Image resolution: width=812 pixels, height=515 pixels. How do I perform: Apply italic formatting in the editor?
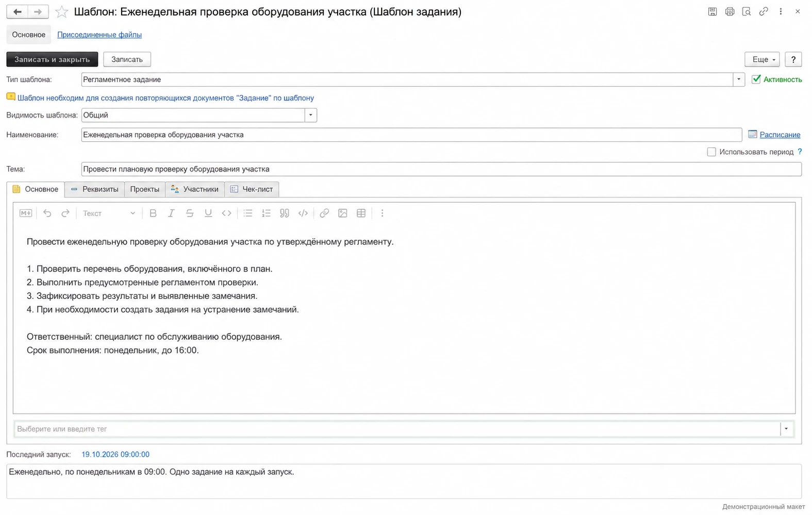171,213
